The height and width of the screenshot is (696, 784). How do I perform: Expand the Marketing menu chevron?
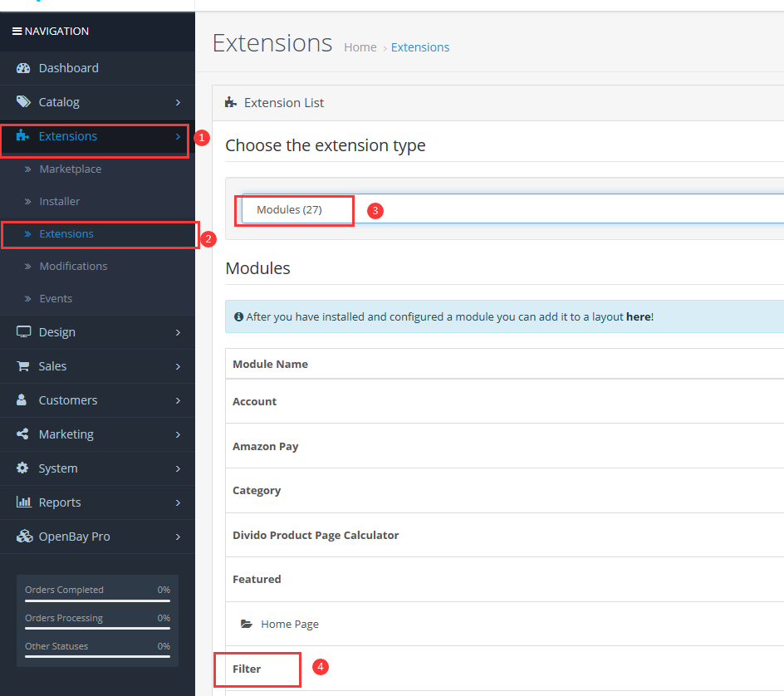(178, 434)
